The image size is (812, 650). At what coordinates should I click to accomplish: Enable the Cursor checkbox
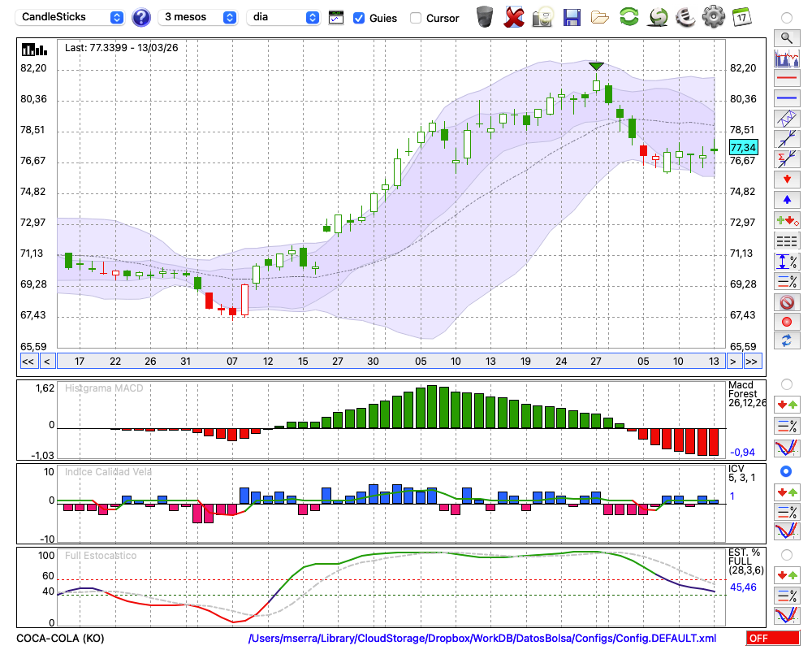(416, 18)
